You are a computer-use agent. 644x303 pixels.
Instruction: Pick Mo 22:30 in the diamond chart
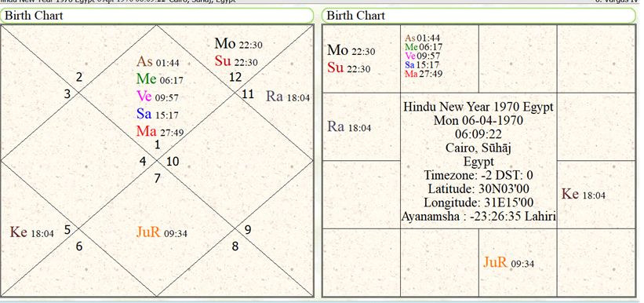(x=238, y=43)
